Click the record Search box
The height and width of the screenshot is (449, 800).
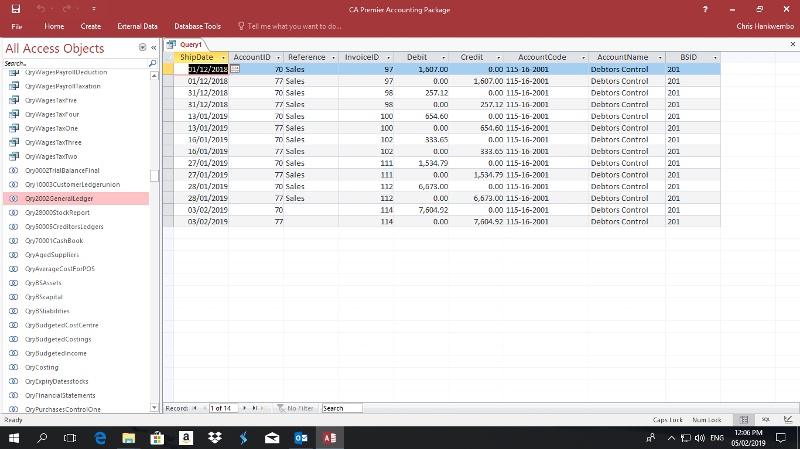coord(342,408)
